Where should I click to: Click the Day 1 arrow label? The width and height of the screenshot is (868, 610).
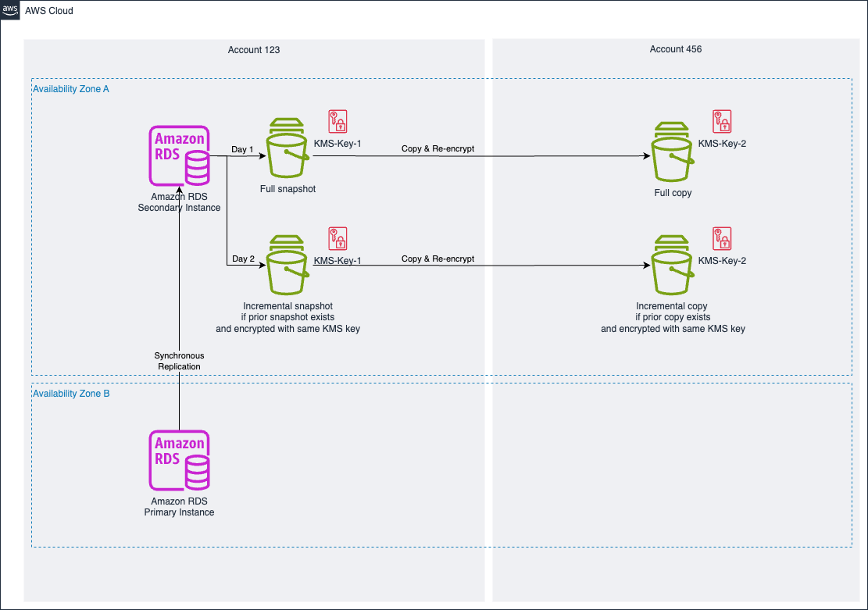coord(242,149)
